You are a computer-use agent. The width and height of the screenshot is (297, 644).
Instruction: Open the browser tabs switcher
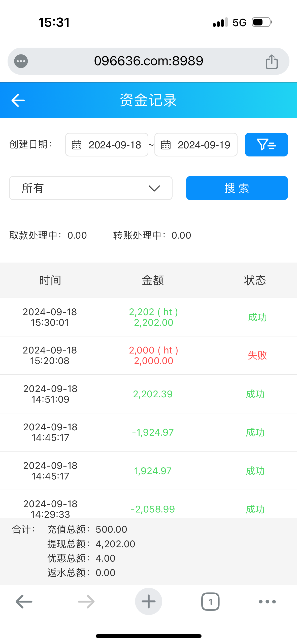pos(210,601)
